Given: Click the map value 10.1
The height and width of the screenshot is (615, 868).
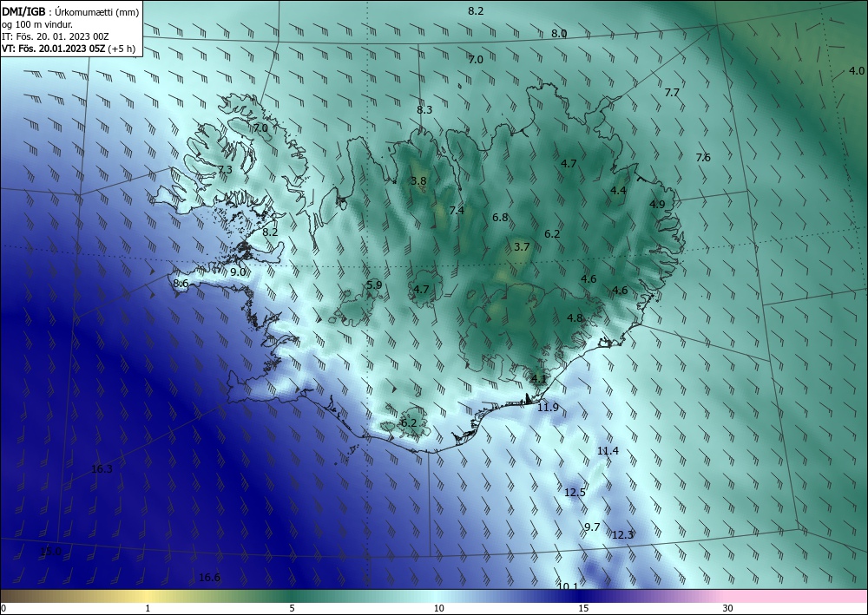Looking at the screenshot, I should [568, 586].
